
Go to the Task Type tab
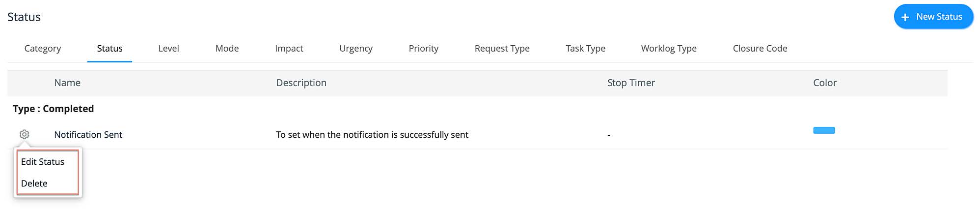[x=585, y=48]
